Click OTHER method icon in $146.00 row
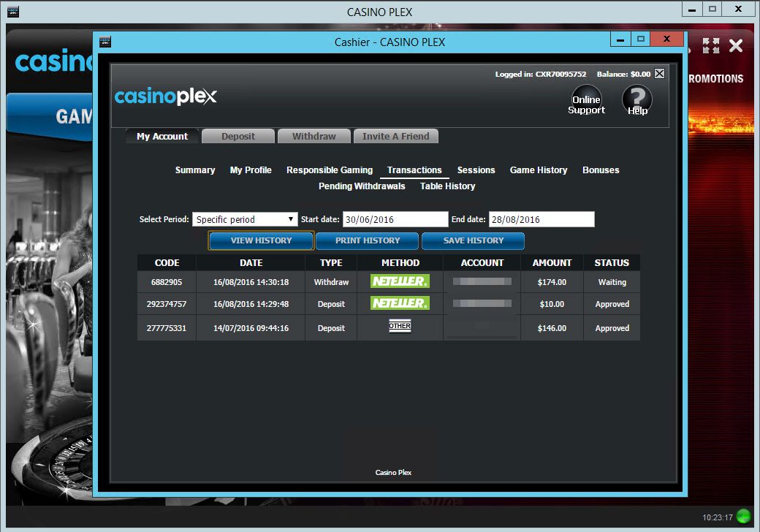This screenshot has height=532, width=760. tap(400, 326)
